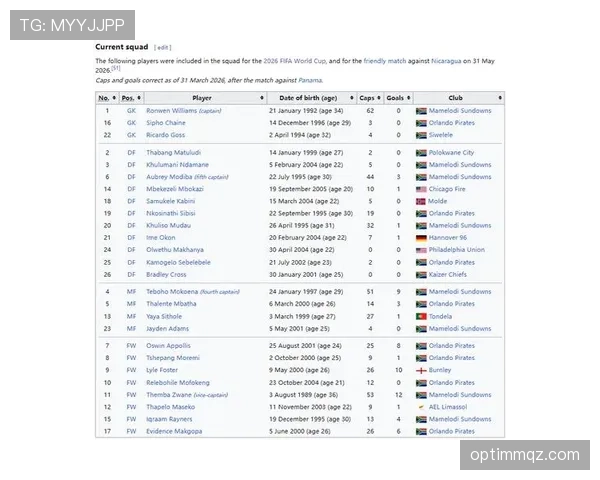Click the flag icon next to Chicago Fire
Screen dimensions: 600x480
click(421, 189)
